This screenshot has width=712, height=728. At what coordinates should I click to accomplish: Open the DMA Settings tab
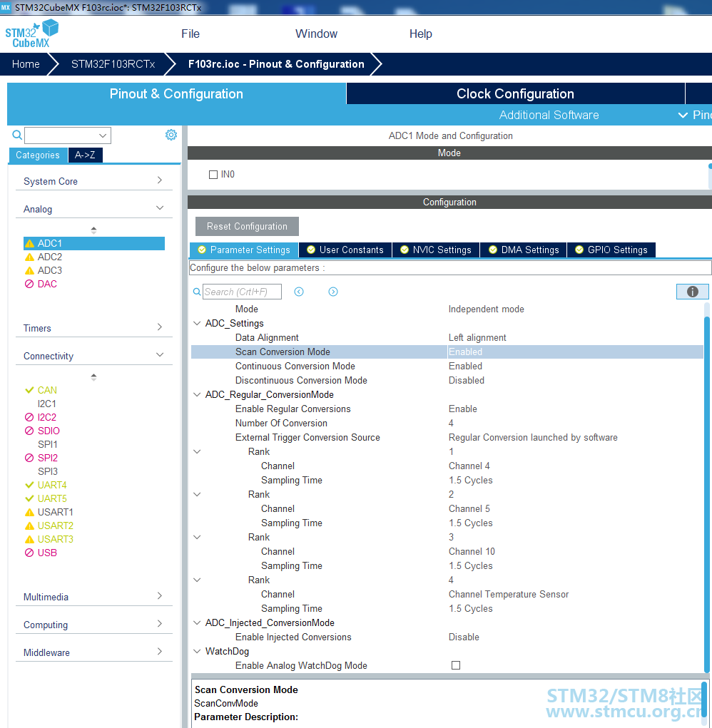(x=524, y=250)
